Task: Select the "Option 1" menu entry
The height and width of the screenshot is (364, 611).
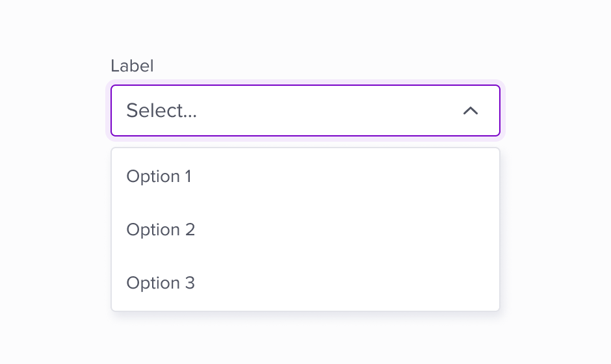Action: [159, 176]
